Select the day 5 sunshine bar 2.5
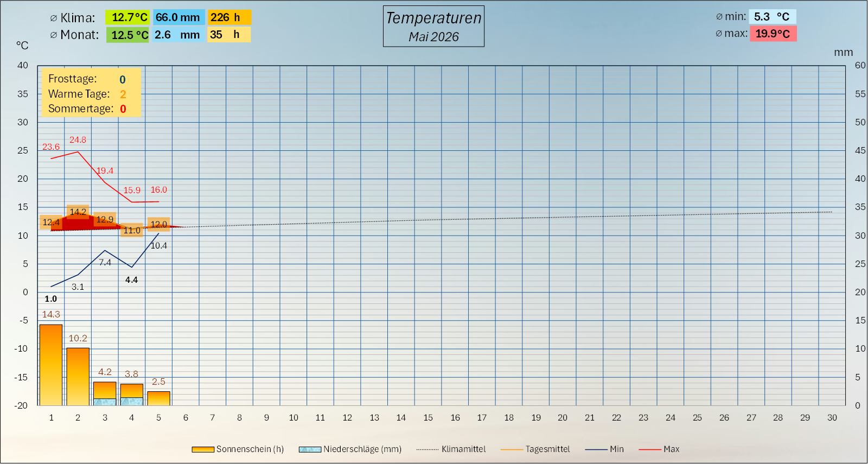868x464 pixels. (159, 398)
